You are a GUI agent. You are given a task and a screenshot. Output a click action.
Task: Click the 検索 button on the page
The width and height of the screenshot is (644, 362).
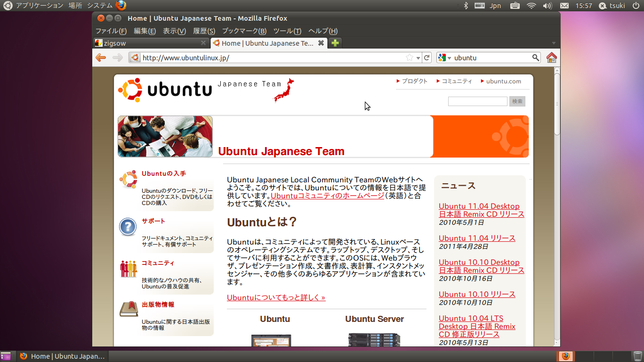pyautogui.click(x=517, y=101)
